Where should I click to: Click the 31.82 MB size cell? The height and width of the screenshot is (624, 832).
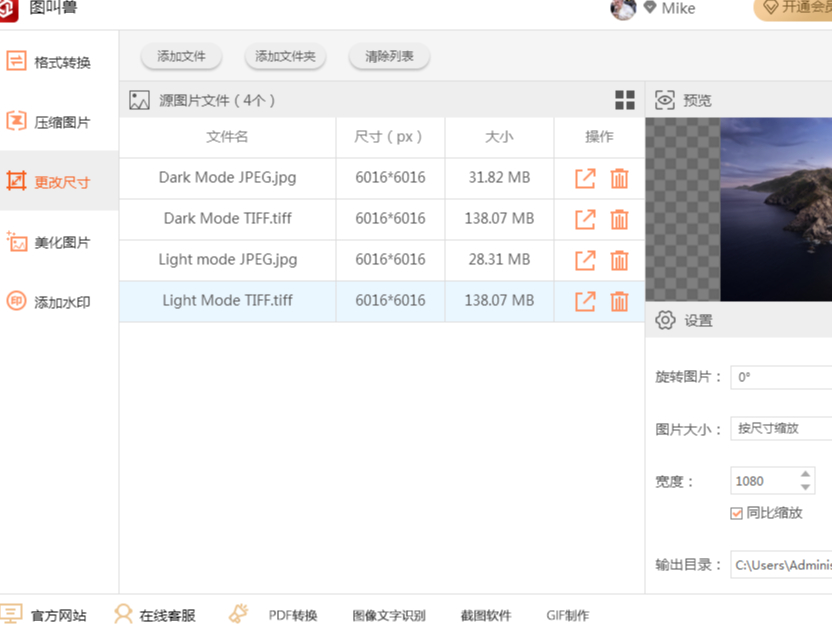pos(499,177)
